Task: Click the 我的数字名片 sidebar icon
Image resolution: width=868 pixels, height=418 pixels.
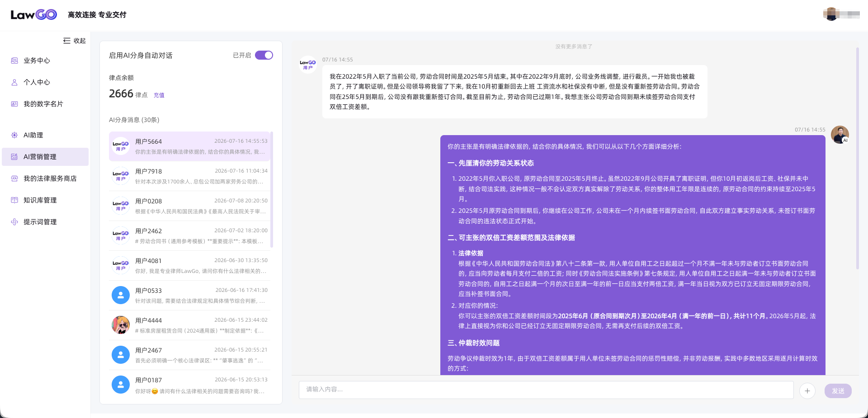Action: coord(14,104)
